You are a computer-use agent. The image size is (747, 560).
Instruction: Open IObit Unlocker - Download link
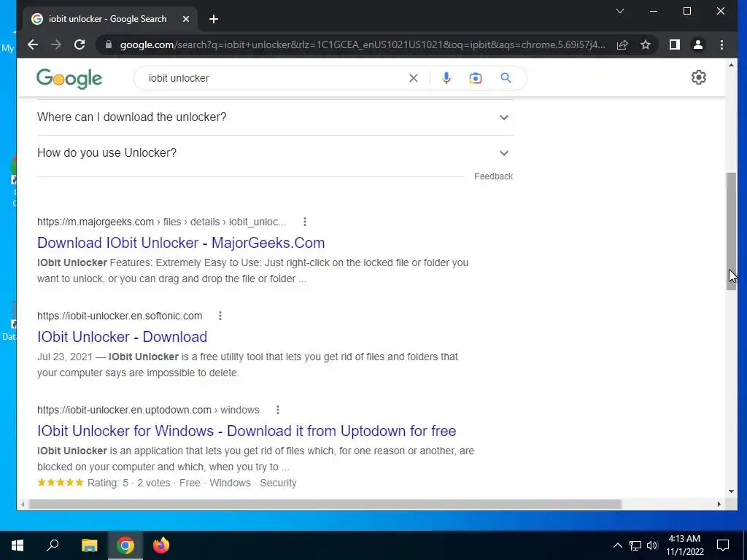[x=122, y=337]
